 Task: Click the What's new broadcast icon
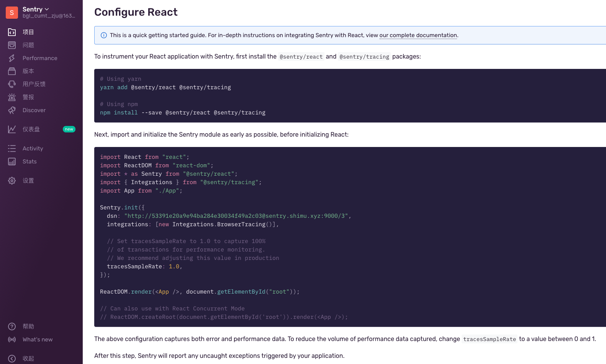pos(12,340)
